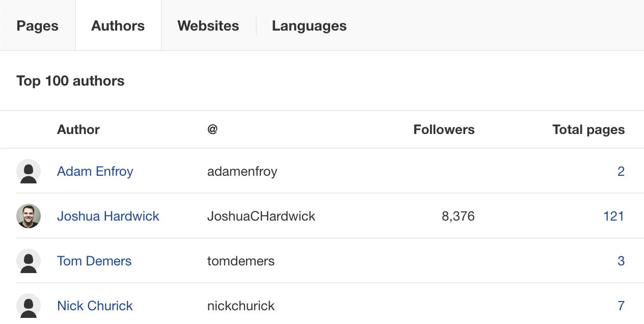Switch to the Pages tab
Image resolution: width=644 pixels, height=324 pixels.
coord(37,25)
